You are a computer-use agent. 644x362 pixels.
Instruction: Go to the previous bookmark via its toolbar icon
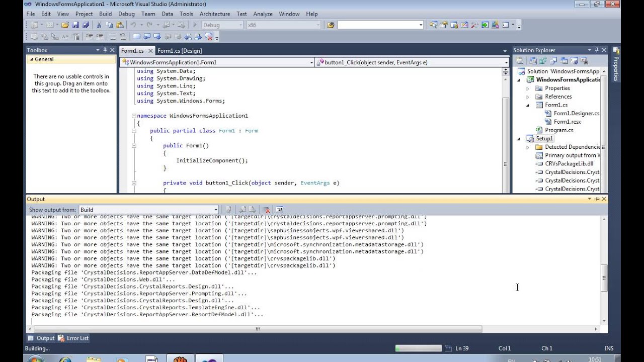[x=147, y=36]
